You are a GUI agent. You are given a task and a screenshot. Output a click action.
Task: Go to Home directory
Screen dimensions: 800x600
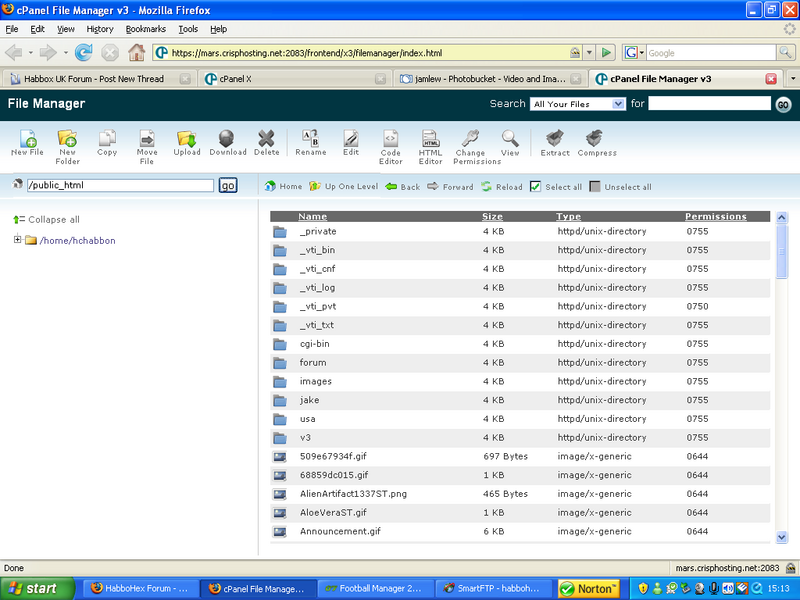click(284, 186)
